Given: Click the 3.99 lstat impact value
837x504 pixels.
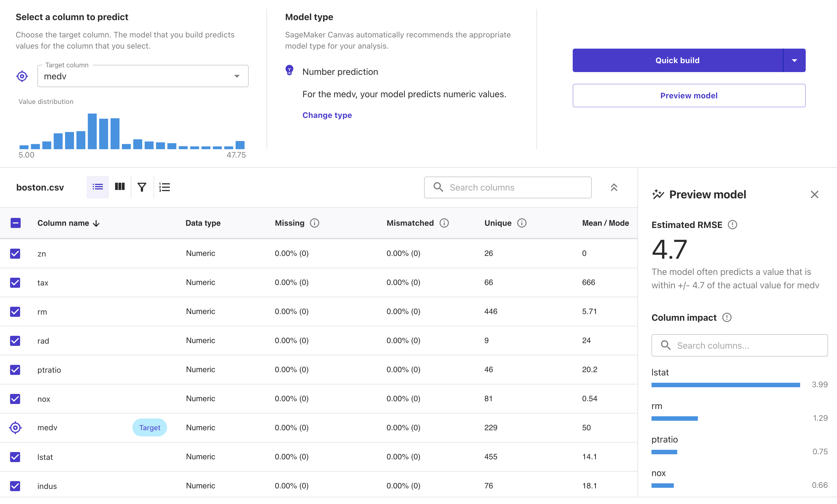Looking at the screenshot, I should coord(820,385).
